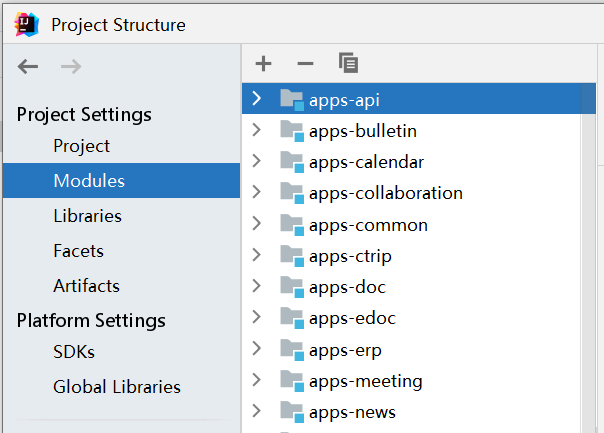
Task: Open SDKs under Platform Settings
Action: 73,352
